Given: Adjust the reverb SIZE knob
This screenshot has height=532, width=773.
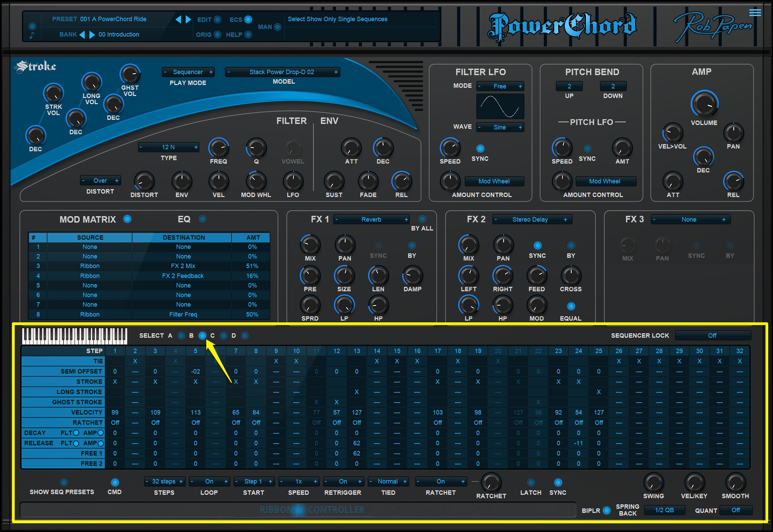Looking at the screenshot, I should click(x=344, y=275).
